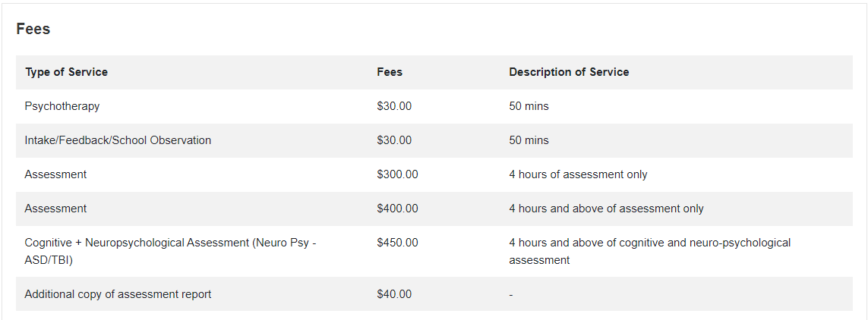The width and height of the screenshot is (868, 320).
Task: Select the $300.00 fee cell
Action: point(397,174)
